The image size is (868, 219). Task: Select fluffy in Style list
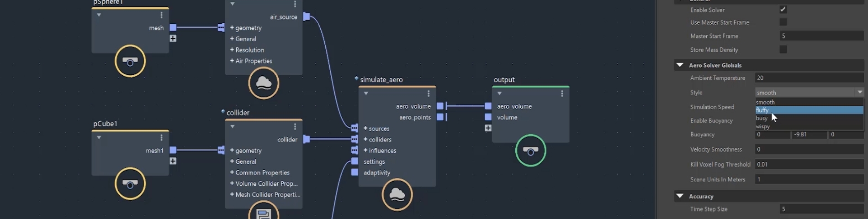tap(809, 110)
